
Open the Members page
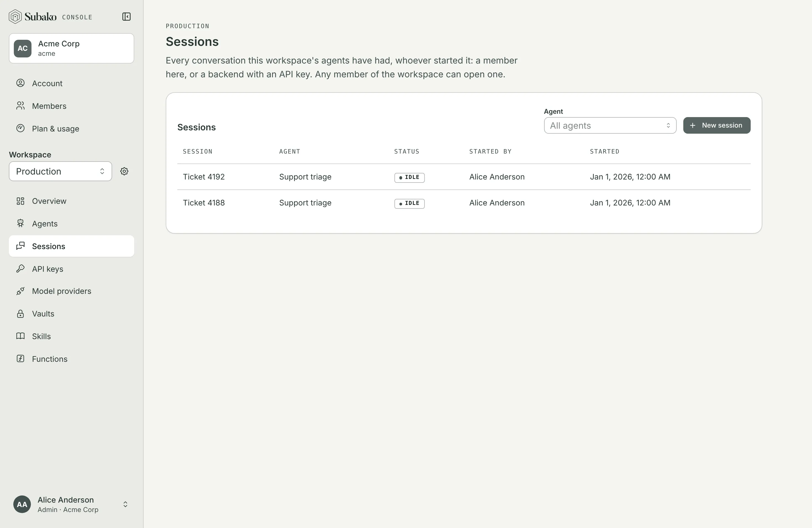click(71, 106)
